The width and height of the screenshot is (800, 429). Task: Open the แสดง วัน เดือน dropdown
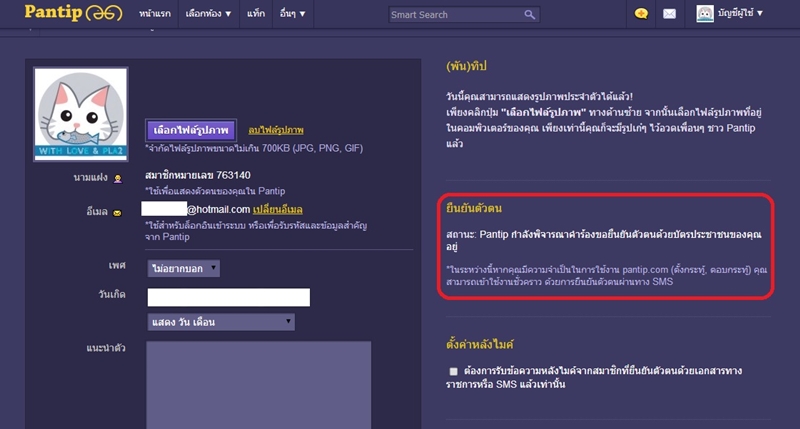[221, 322]
